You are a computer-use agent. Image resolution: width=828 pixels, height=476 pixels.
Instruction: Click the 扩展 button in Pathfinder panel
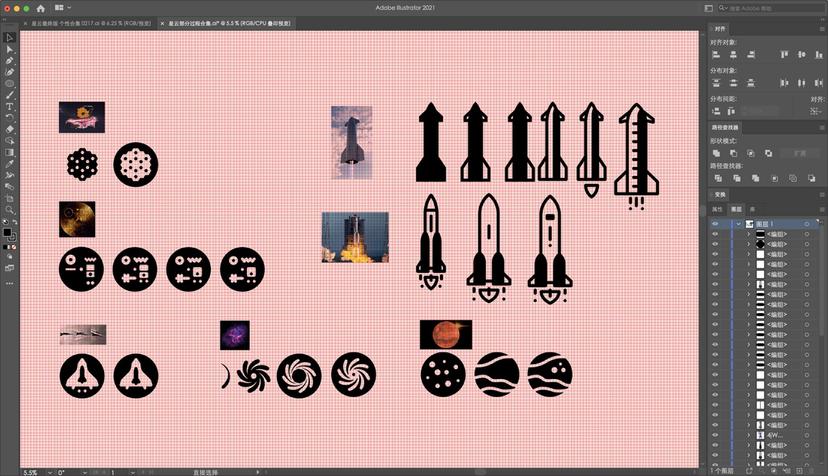tap(800, 153)
